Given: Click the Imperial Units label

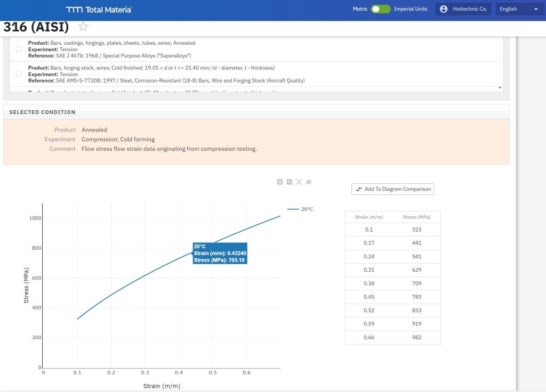Looking at the screenshot, I should click(x=410, y=9).
